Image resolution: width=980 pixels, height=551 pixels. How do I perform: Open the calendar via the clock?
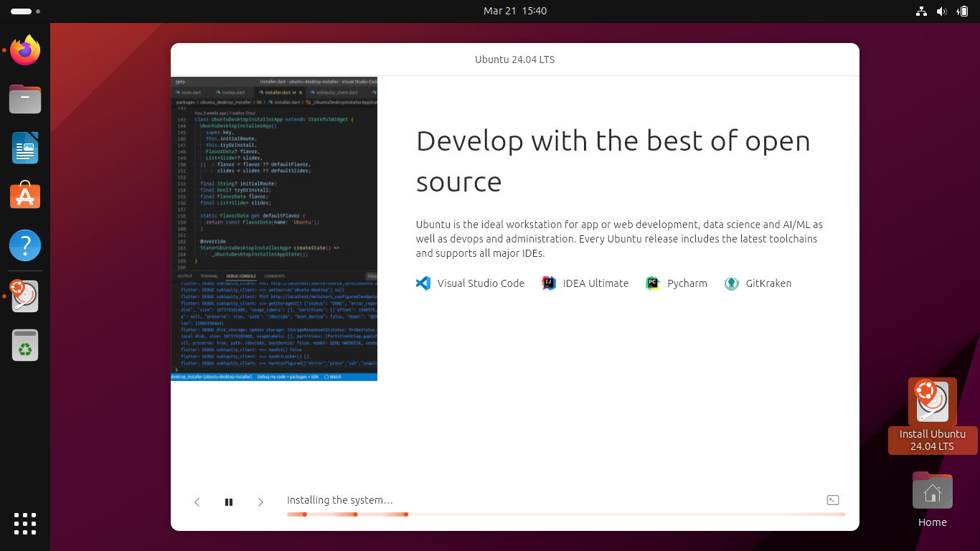(x=514, y=11)
